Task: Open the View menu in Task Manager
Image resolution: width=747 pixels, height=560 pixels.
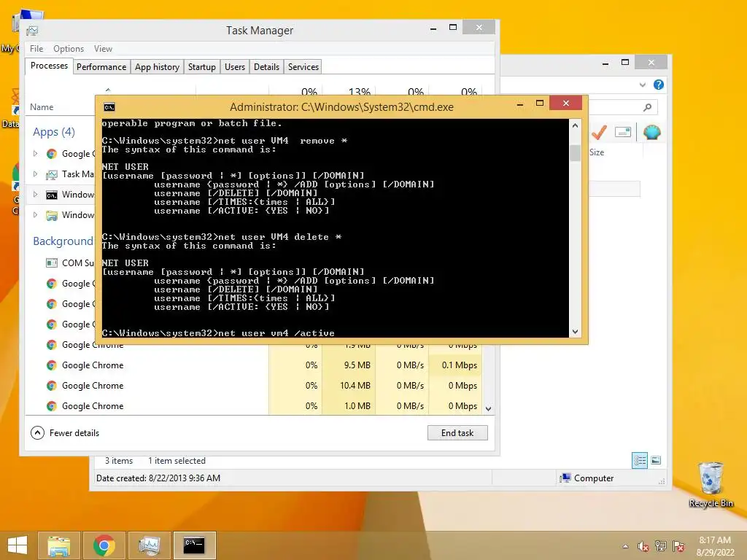Action: pyautogui.click(x=103, y=49)
